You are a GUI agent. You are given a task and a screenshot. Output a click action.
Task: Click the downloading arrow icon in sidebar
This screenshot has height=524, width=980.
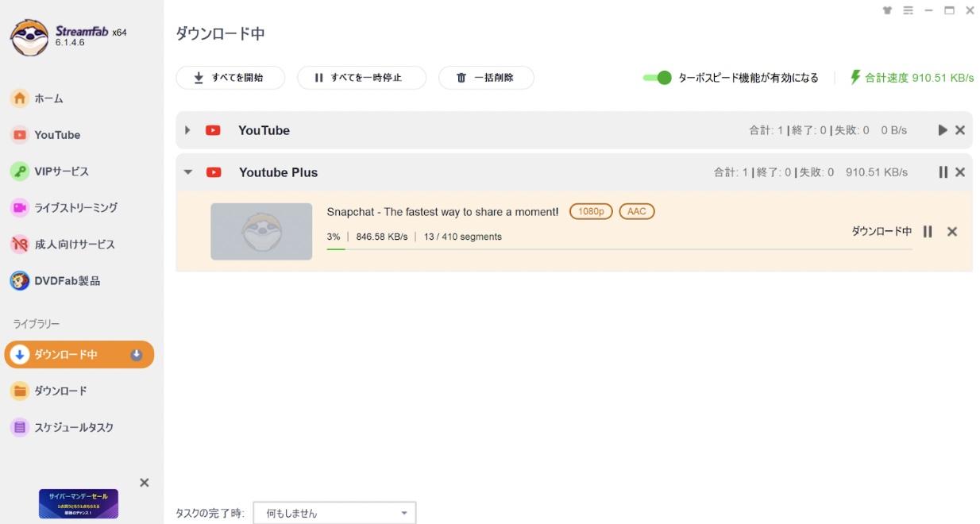click(x=21, y=355)
